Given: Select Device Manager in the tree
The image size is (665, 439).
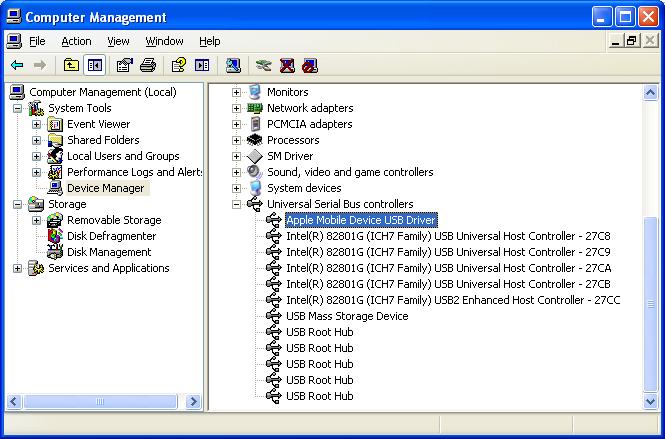Looking at the screenshot, I should pos(106,188).
